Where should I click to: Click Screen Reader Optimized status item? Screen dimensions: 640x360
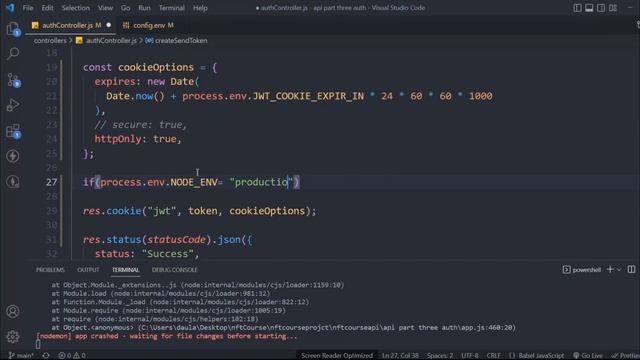[x=337, y=356]
